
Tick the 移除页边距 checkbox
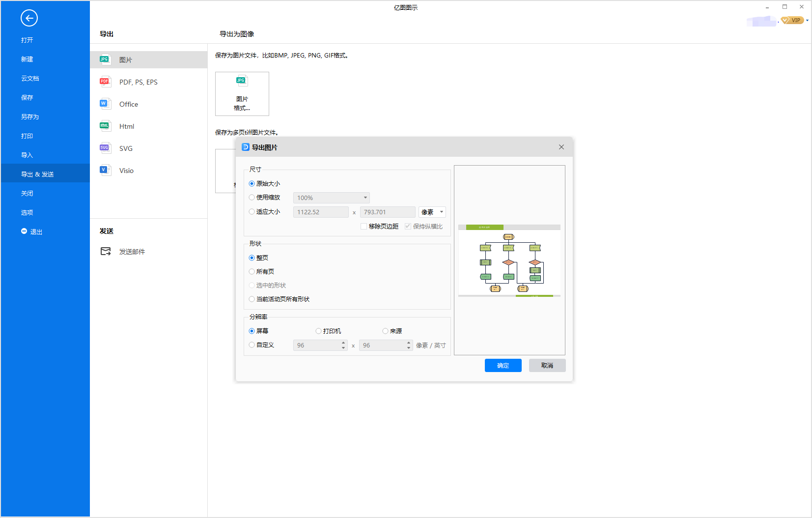click(364, 226)
